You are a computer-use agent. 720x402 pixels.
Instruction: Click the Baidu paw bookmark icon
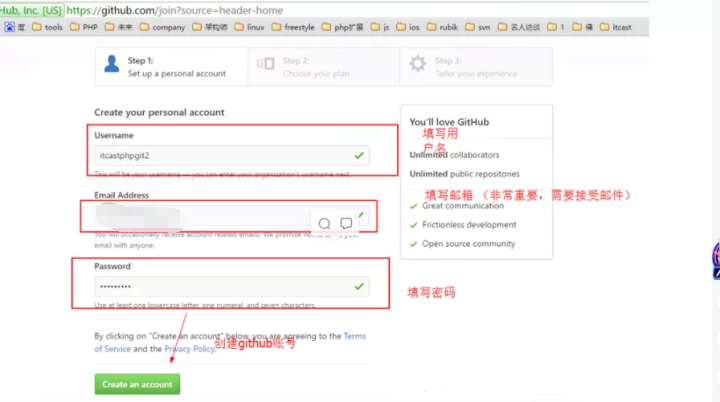[10, 27]
